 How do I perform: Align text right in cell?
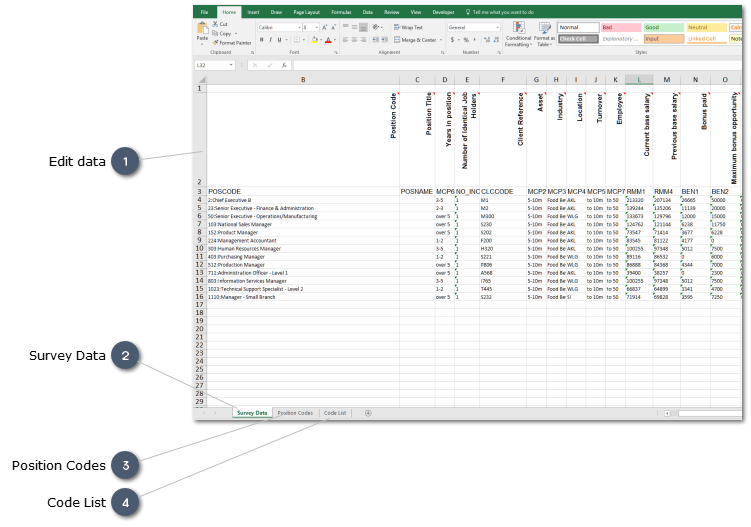pyautogui.click(x=364, y=40)
